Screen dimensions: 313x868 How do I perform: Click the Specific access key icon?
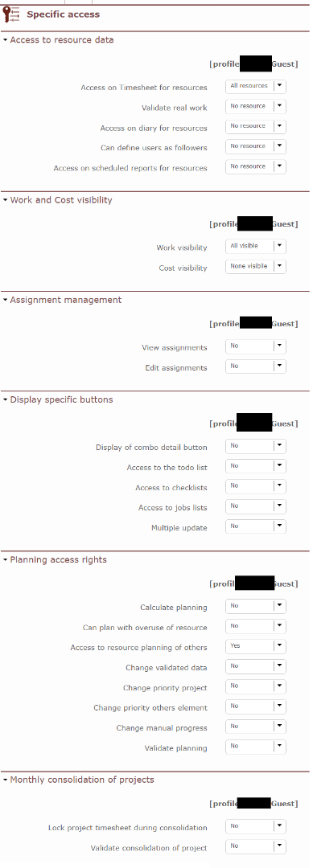[11, 14]
